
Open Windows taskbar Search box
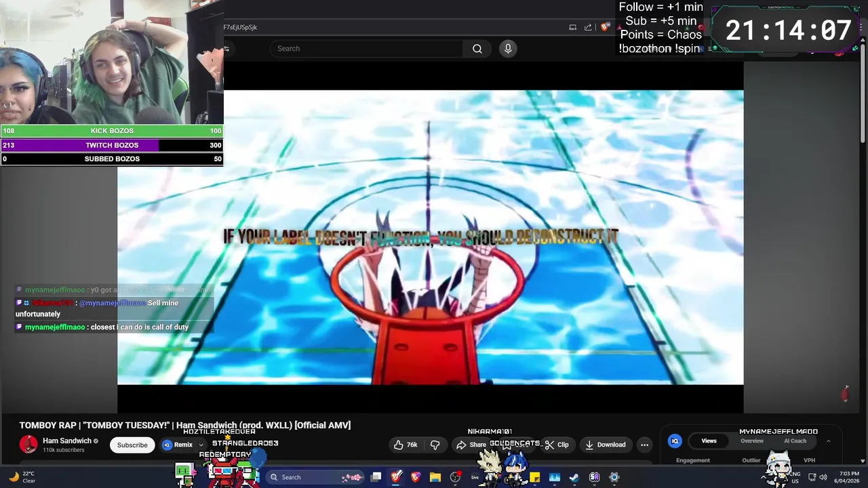tap(313, 477)
